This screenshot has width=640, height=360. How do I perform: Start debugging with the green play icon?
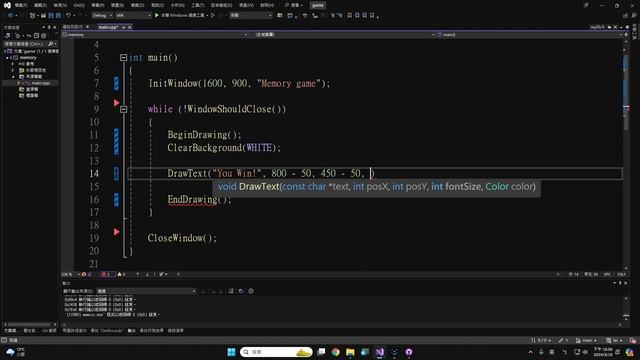point(157,15)
